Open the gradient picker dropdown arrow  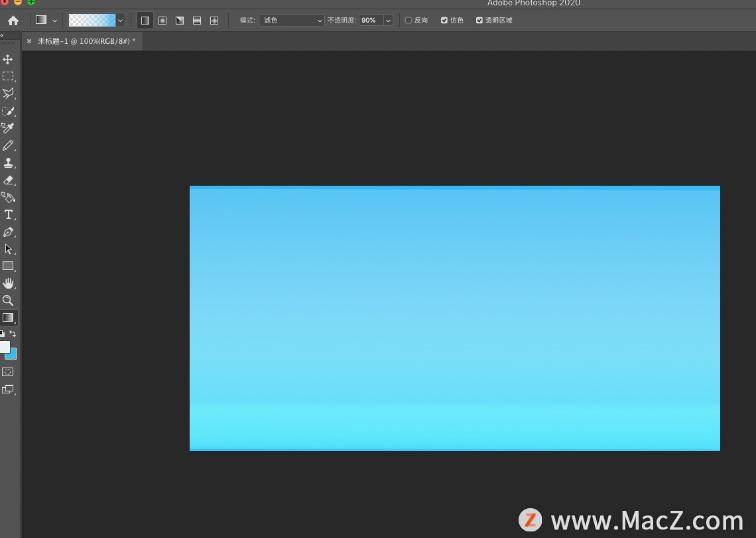coord(121,21)
